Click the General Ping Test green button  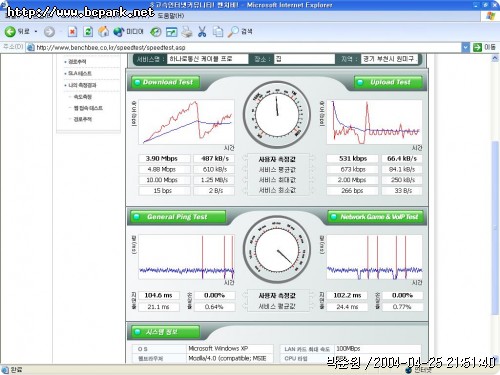pyautogui.click(x=178, y=217)
